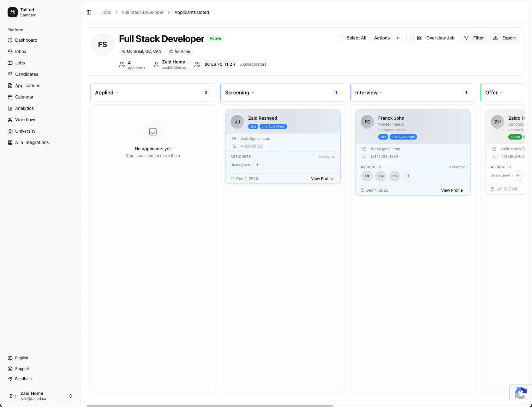Click the Screening column header

click(283, 93)
